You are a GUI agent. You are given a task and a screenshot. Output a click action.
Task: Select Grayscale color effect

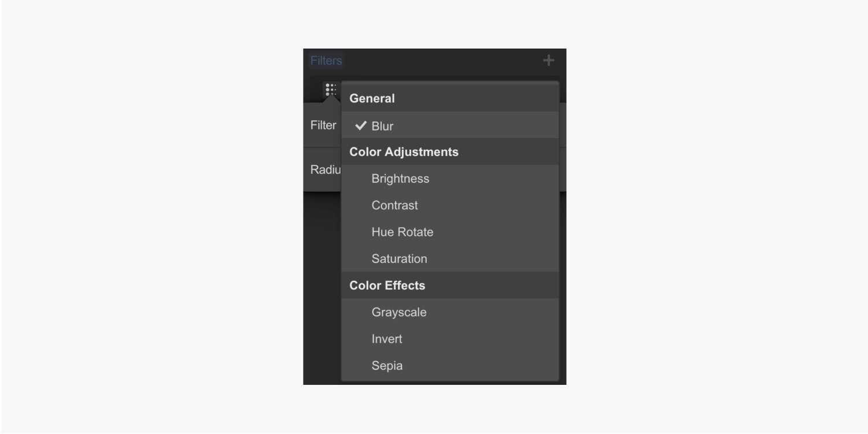[x=450, y=312]
